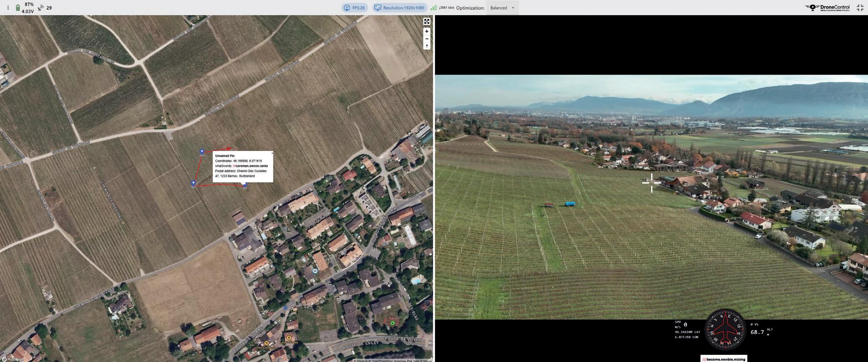This screenshot has height=362, width=868.
Task: Click the satellite signal icon
Action: pyautogui.click(x=41, y=8)
